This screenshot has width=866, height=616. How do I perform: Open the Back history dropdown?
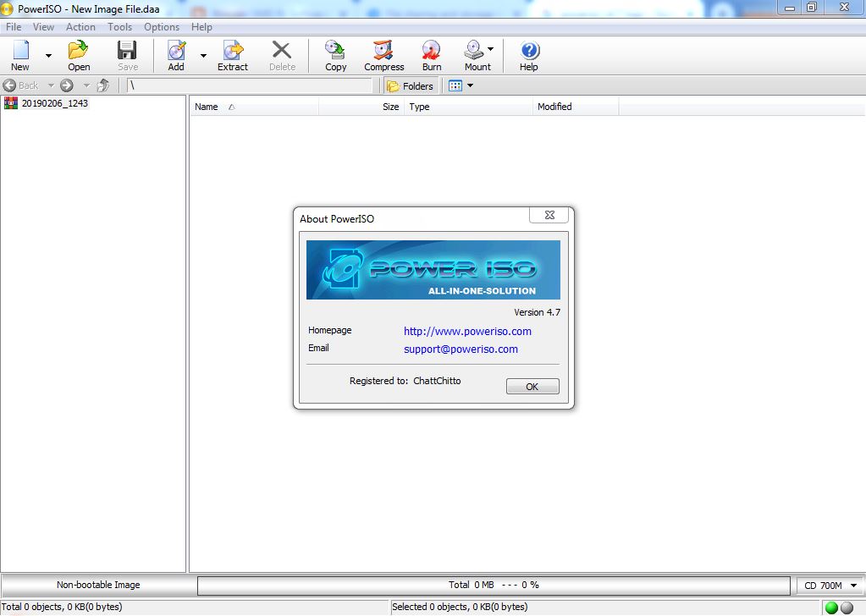point(51,85)
